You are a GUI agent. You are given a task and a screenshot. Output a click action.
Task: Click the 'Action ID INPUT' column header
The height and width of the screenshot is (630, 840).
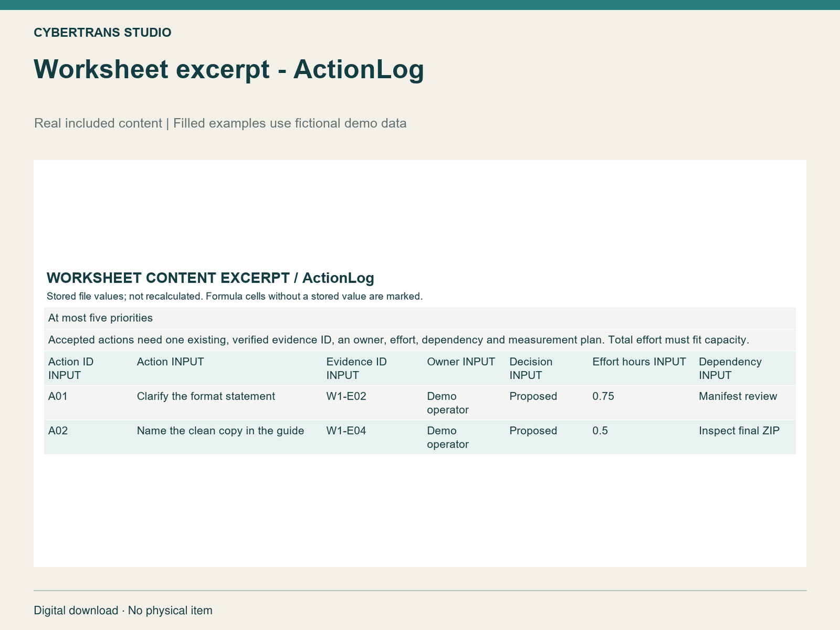pyautogui.click(x=88, y=369)
